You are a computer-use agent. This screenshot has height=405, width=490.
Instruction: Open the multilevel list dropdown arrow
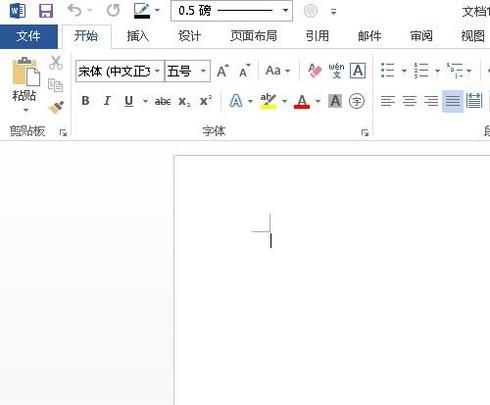[x=469, y=71]
